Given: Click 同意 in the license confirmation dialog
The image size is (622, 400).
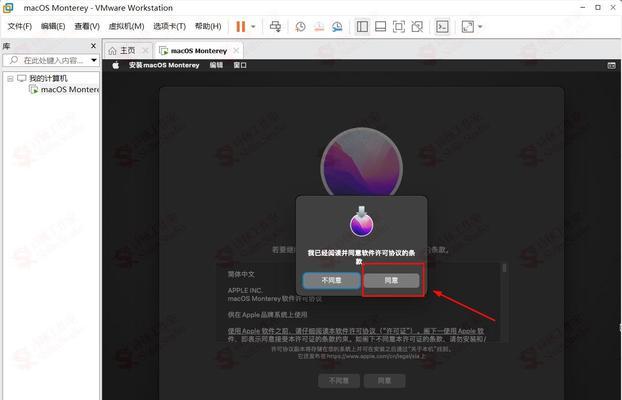Looking at the screenshot, I should point(391,281).
